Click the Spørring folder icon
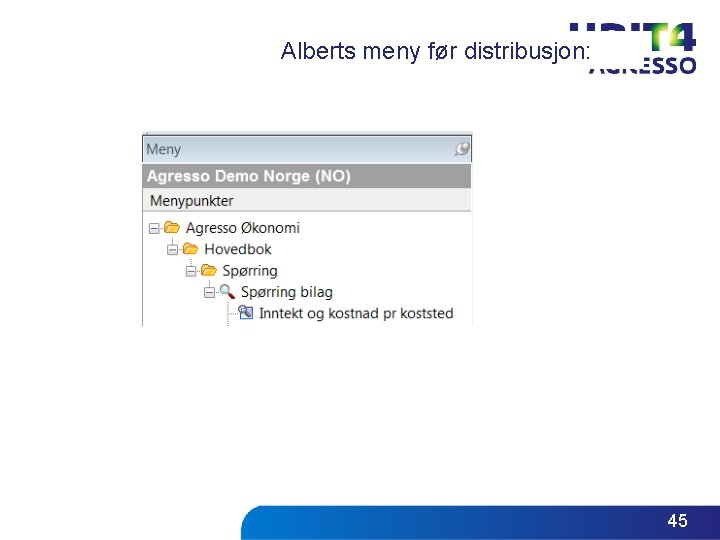720x540 pixels. tap(208, 270)
